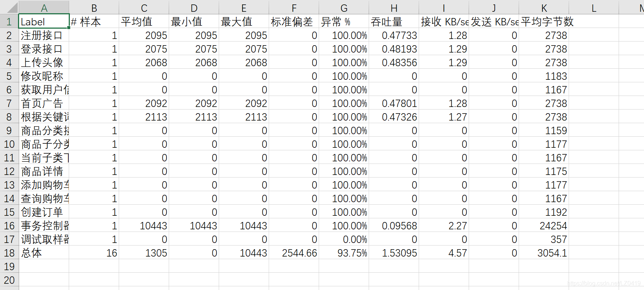Click the '最大值' header cell
This screenshot has height=290, width=644.
(x=244, y=21)
